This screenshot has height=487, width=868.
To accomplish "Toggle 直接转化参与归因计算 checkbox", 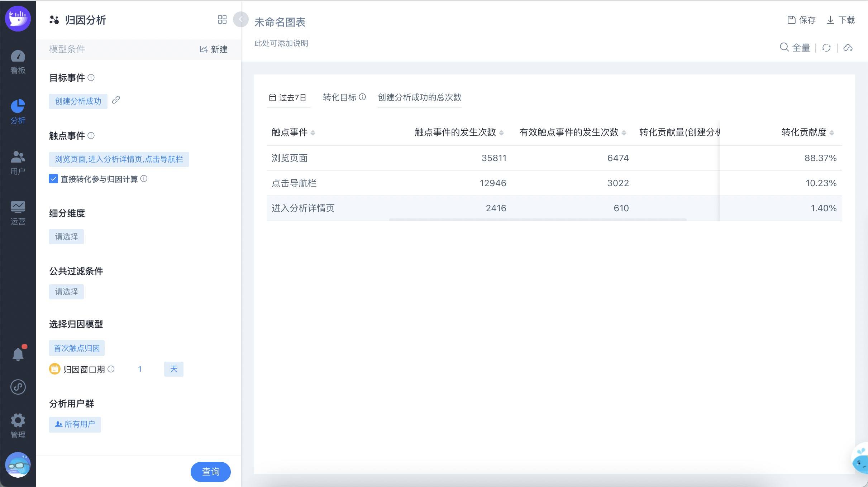I will (x=53, y=179).
